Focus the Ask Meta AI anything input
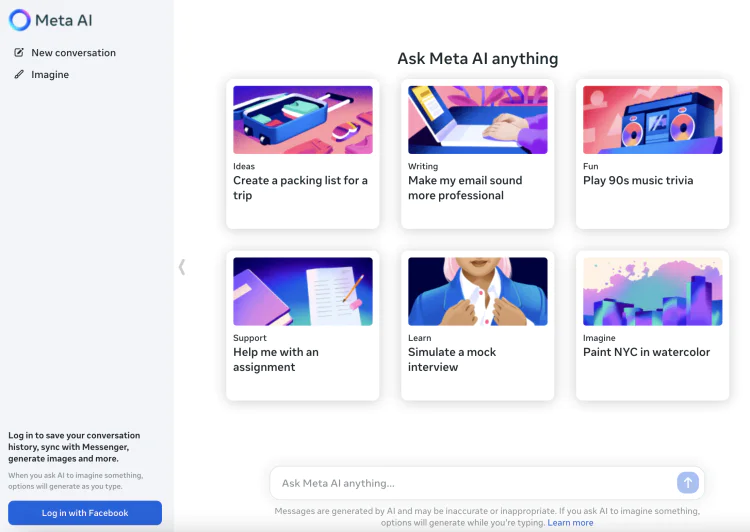Screen dimensions: 750x532 (x=476, y=483)
